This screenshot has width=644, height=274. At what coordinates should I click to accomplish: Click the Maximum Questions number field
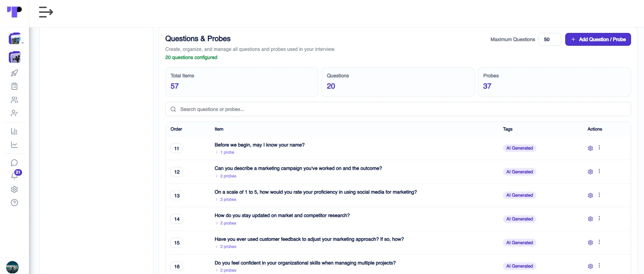point(550,39)
